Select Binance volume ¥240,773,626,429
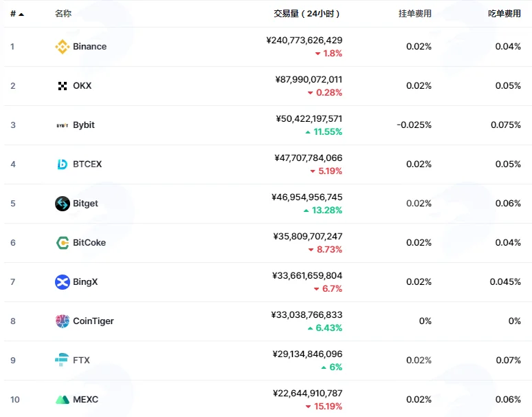Viewport: 532px width, 417px height. coord(304,41)
